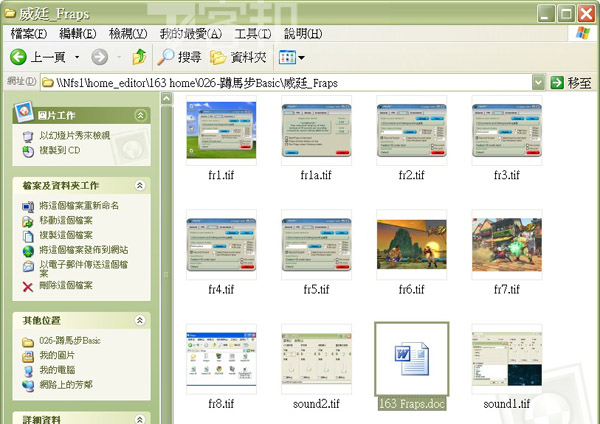The image size is (600, 424).
Task: Select the fr1a.tif thumbnail
Action: pos(316,130)
